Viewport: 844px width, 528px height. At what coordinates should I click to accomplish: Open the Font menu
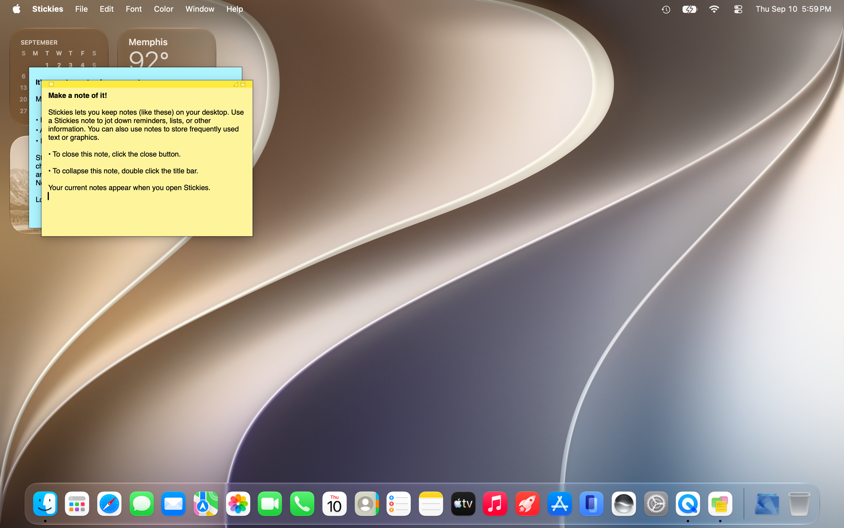pos(133,9)
